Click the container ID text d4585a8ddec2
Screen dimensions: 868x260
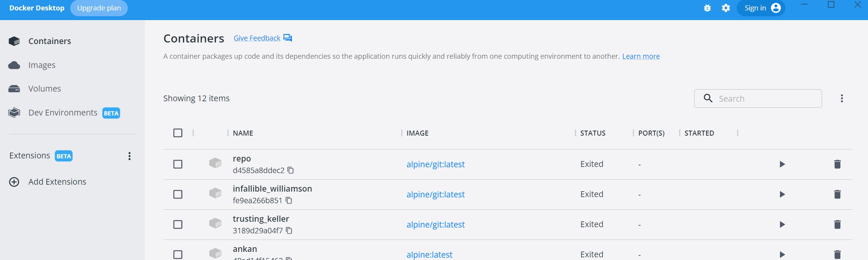click(x=258, y=170)
